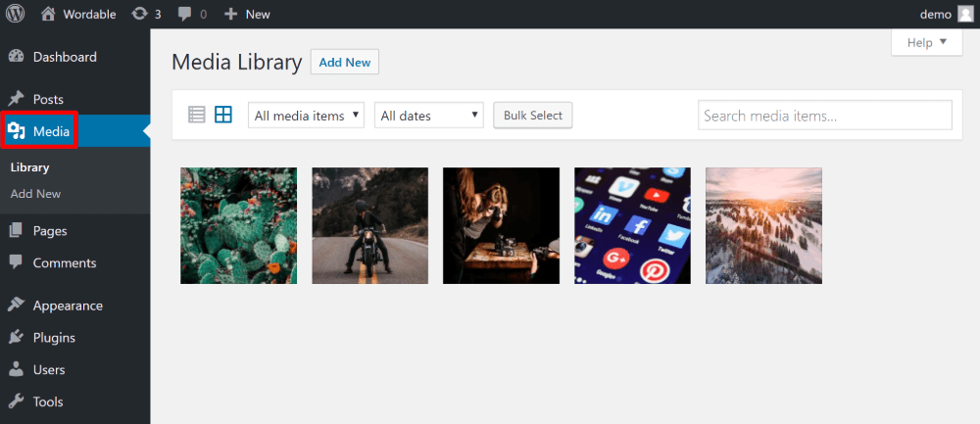Open Posts in the sidebar
Screen dimensions: 980x424
click(48, 99)
